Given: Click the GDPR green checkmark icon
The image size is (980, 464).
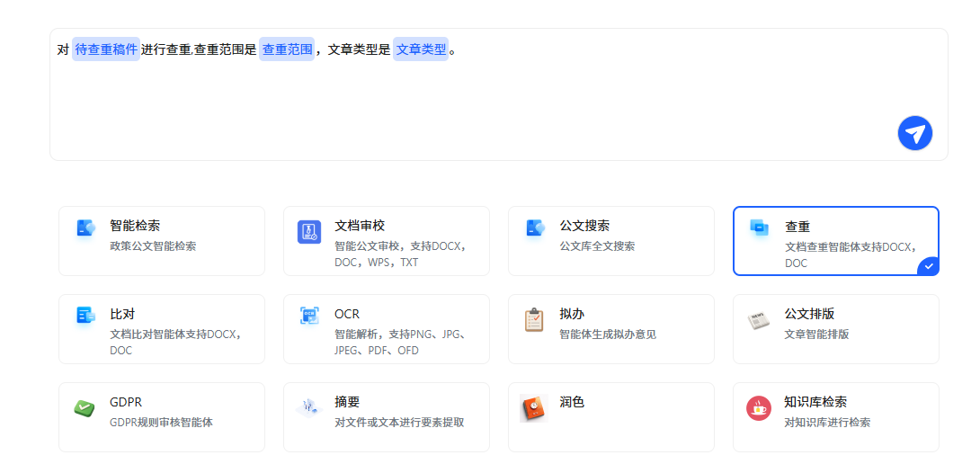Looking at the screenshot, I should 85,408.
